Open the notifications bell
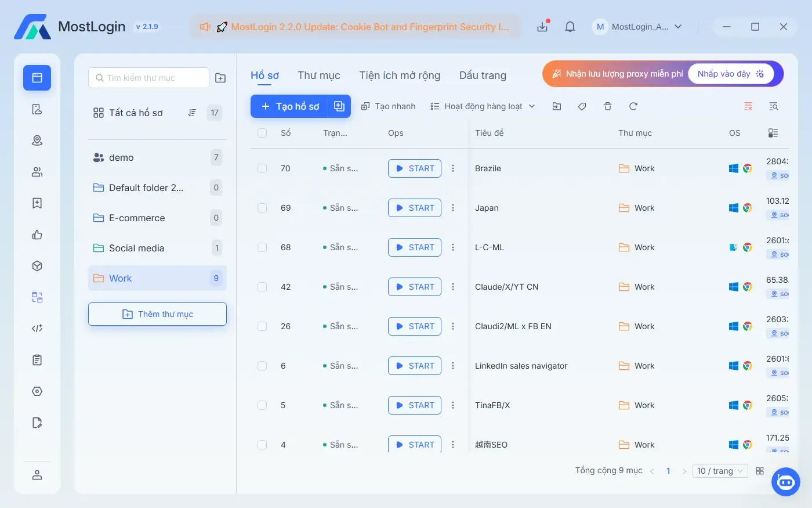Viewport: 812px width, 508px height. [570, 27]
